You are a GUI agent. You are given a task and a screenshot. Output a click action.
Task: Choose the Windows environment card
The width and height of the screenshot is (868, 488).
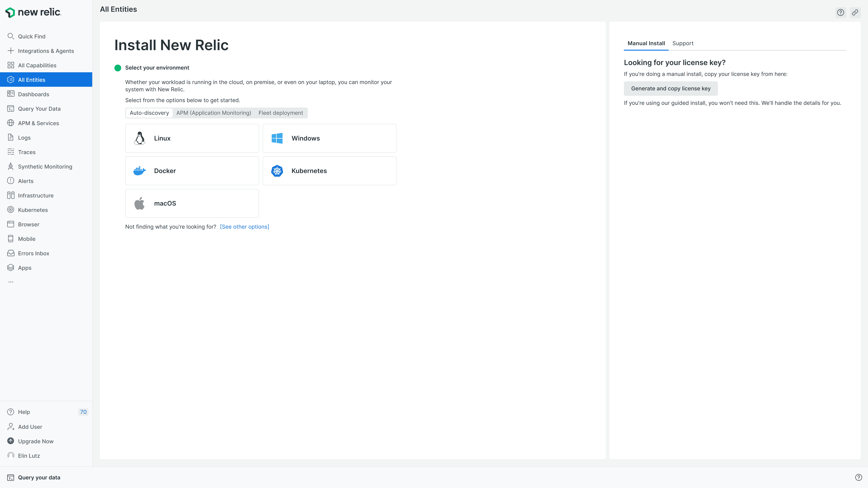point(330,138)
